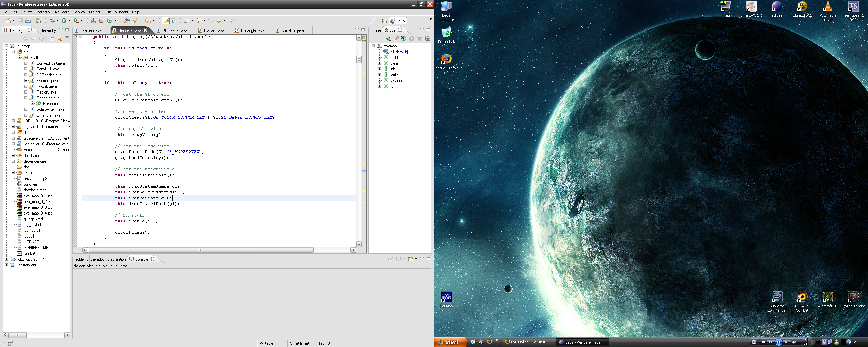Expand the build target in Ant view
868x347 pixels.
[x=379, y=58]
